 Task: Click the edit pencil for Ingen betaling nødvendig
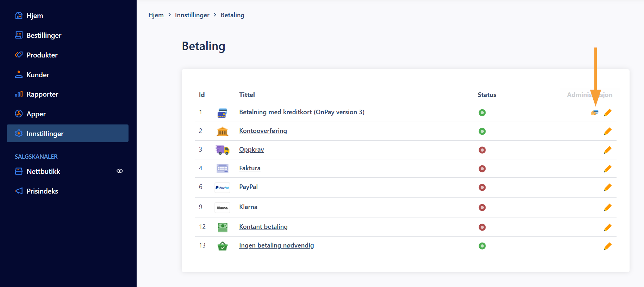point(607,246)
